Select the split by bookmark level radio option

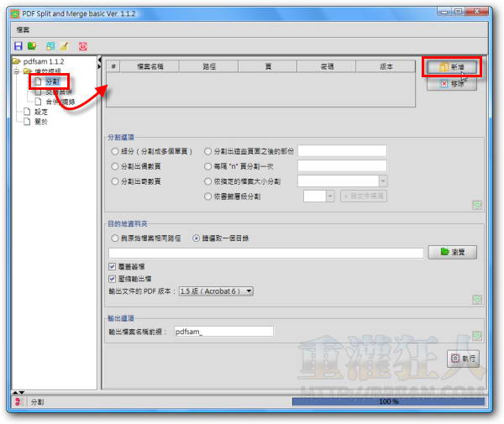pos(208,196)
